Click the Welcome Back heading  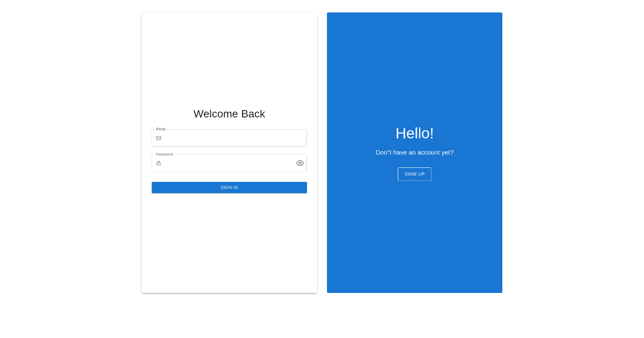[x=229, y=114]
